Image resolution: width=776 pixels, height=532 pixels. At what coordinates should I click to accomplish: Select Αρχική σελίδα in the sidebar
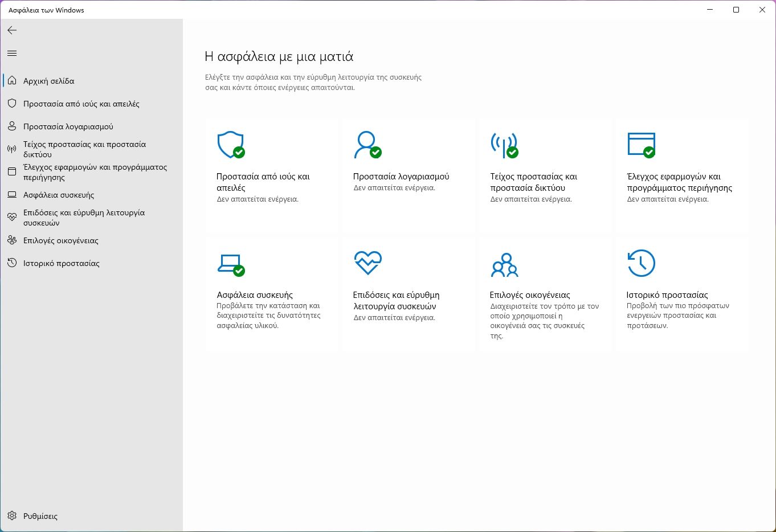(x=49, y=81)
